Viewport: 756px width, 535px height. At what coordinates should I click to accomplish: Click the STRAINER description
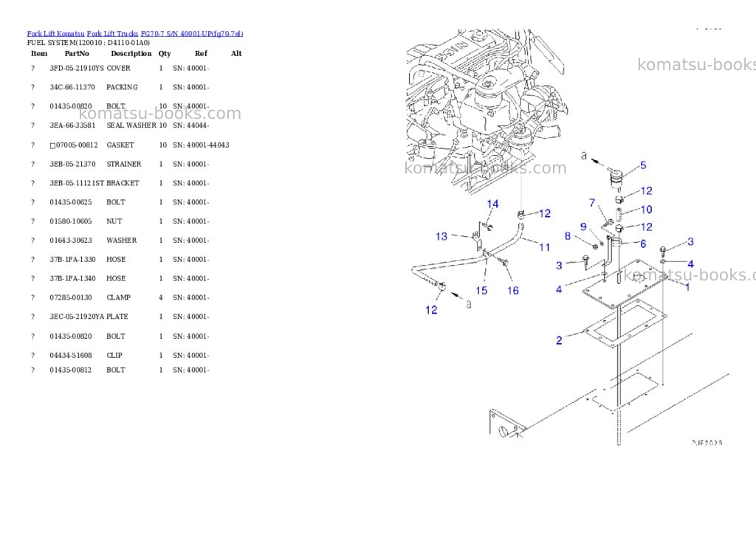click(124, 164)
